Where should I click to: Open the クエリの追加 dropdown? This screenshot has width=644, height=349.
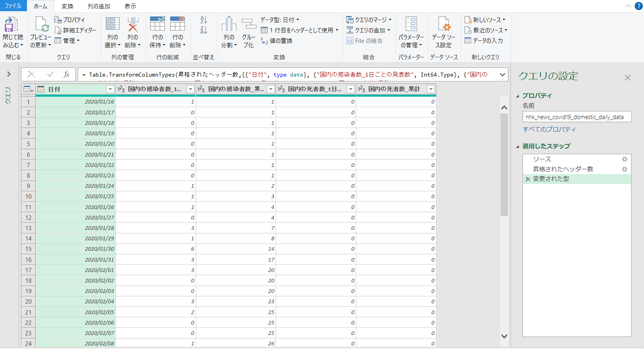tap(368, 30)
